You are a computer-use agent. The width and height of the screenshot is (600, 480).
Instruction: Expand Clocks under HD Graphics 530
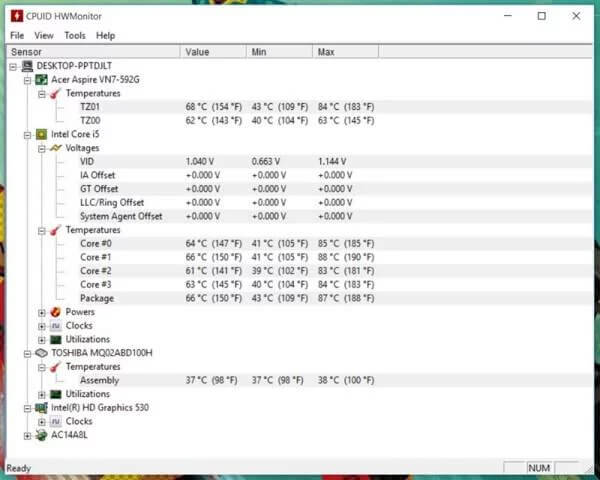pyautogui.click(x=42, y=422)
